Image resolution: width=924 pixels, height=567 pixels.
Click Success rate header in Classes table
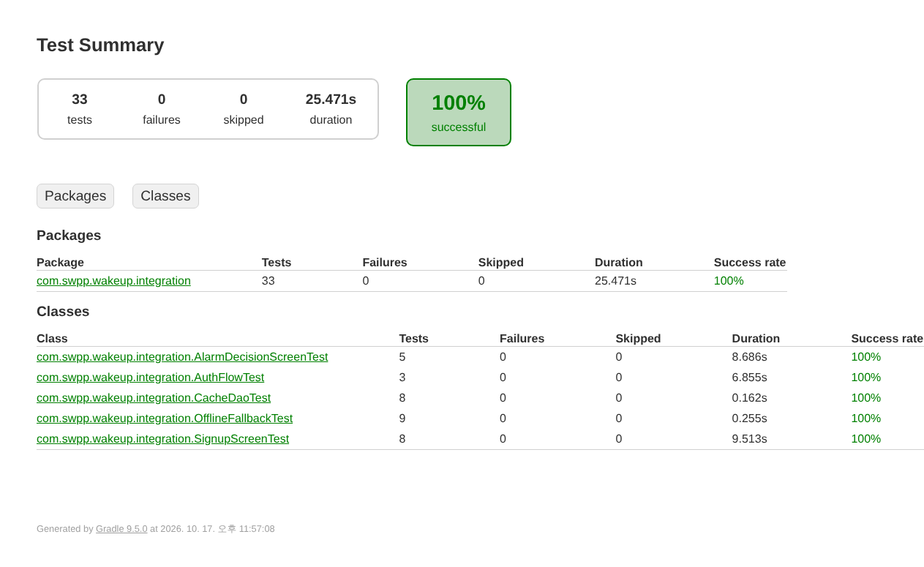(x=887, y=339)
